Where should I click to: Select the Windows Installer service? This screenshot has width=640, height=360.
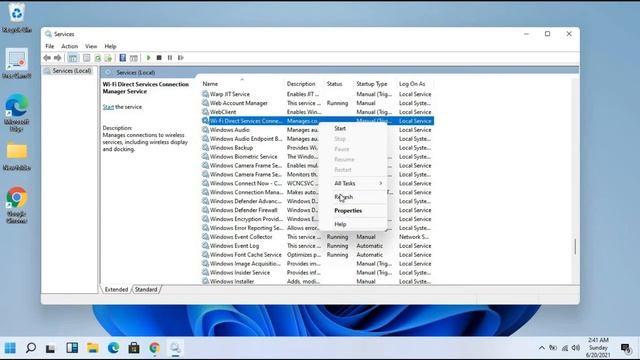pyautogui.click(x=317, y=281)
